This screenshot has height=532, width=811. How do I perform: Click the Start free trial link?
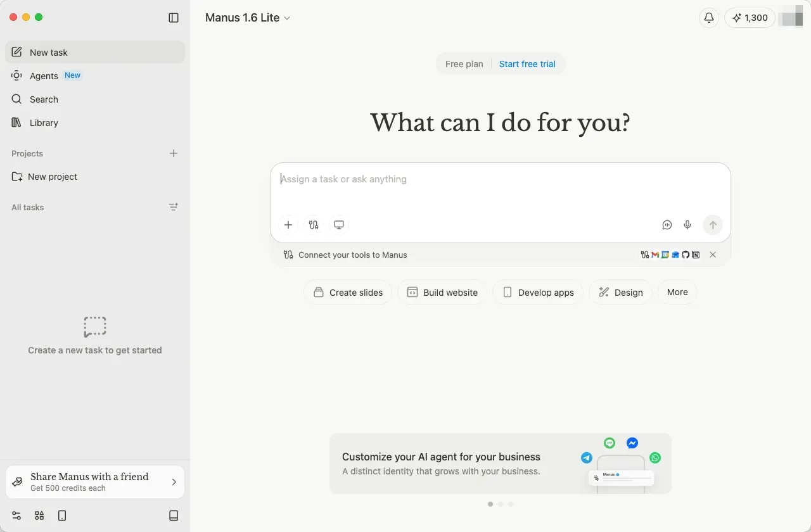click(x=527, y=64)
